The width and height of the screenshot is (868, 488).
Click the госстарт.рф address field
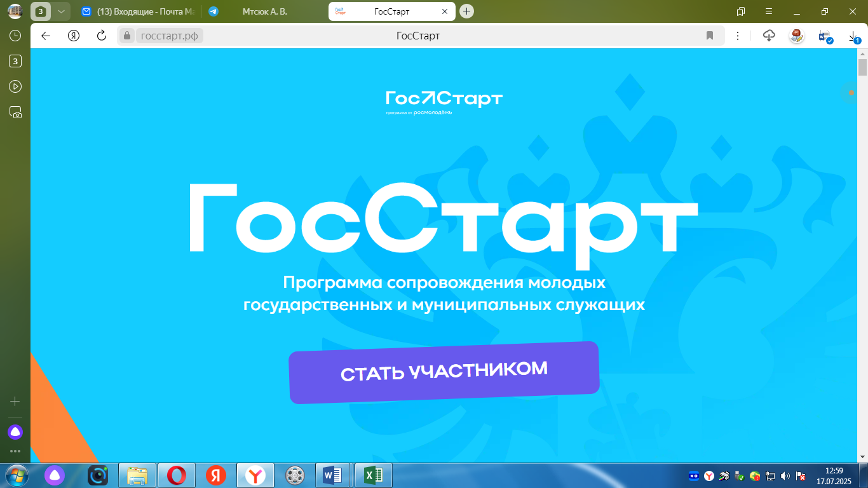(x=170, y=36)
